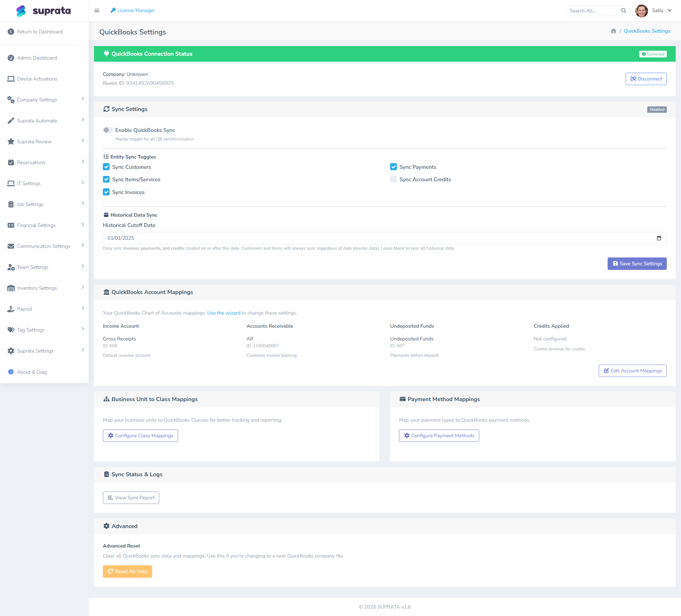681x616 pixels.
Task: Uncheck the Sync Payments checkbox
Action: [x=394, y=167]
